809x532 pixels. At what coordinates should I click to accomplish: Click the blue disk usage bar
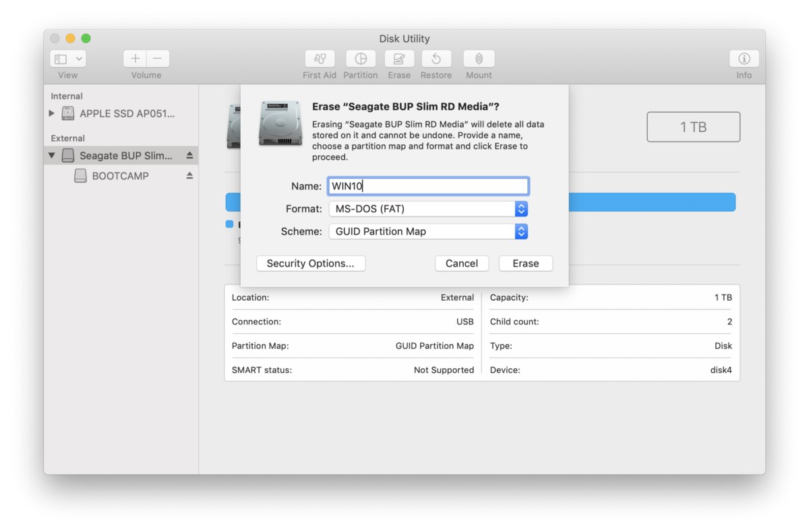652,202
